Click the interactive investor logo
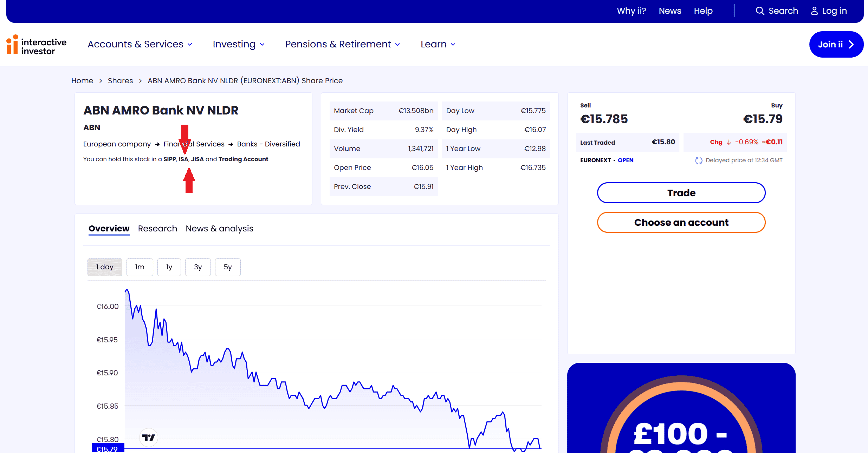 pyautogui.click(x=37, y=45)
